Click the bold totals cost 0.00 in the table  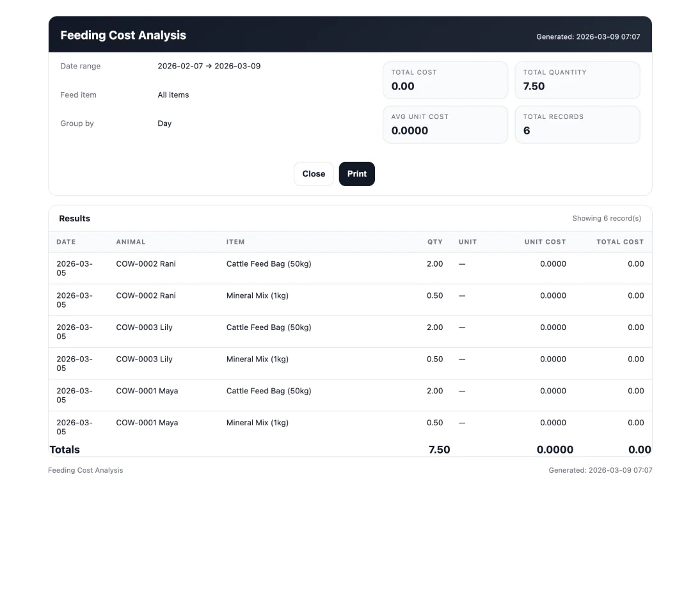[640, 450]
